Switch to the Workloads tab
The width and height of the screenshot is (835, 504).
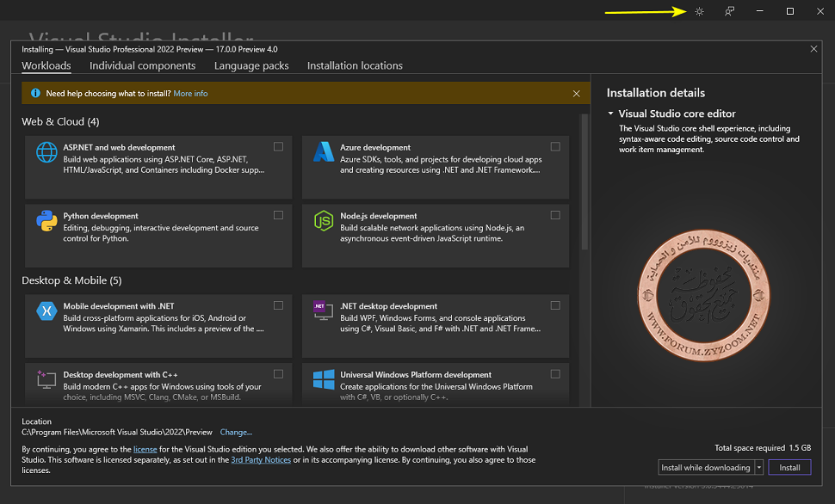click(x=46, y=65)
